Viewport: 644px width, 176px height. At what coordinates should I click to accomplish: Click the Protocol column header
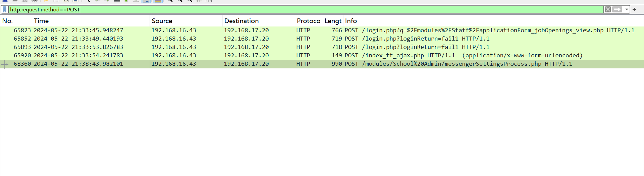tap(309, 21)
